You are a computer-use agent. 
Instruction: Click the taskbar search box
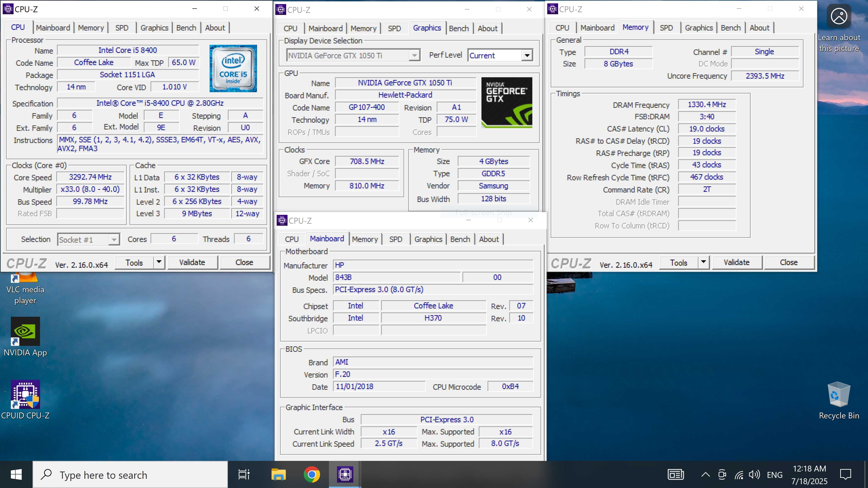(130, 474)
